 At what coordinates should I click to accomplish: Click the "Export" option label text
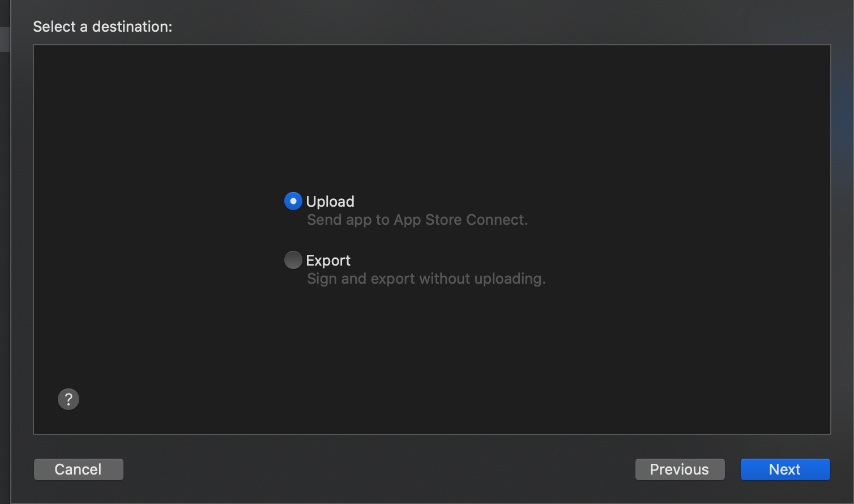pos(328,260)
